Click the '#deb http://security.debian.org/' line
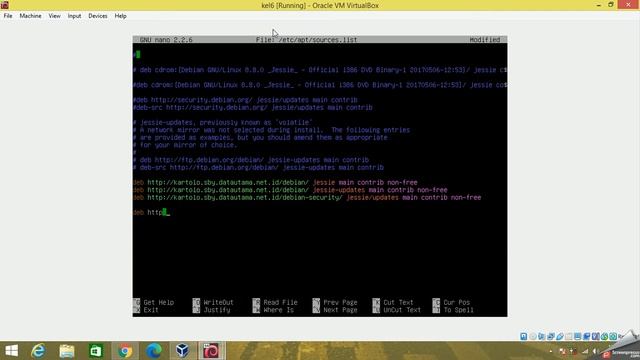 click(245, 100)
